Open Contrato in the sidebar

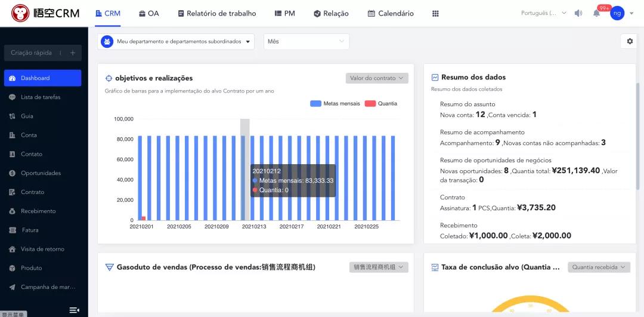(43, 192)
